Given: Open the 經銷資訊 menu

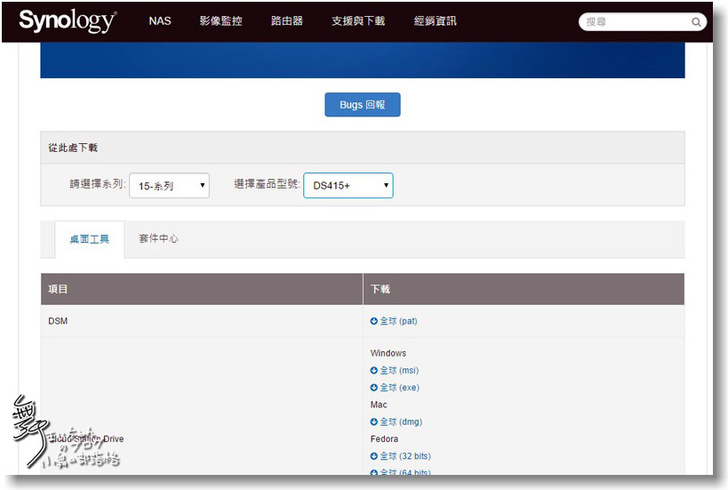Looking at the screenshot, I should [x=435, y=21].
